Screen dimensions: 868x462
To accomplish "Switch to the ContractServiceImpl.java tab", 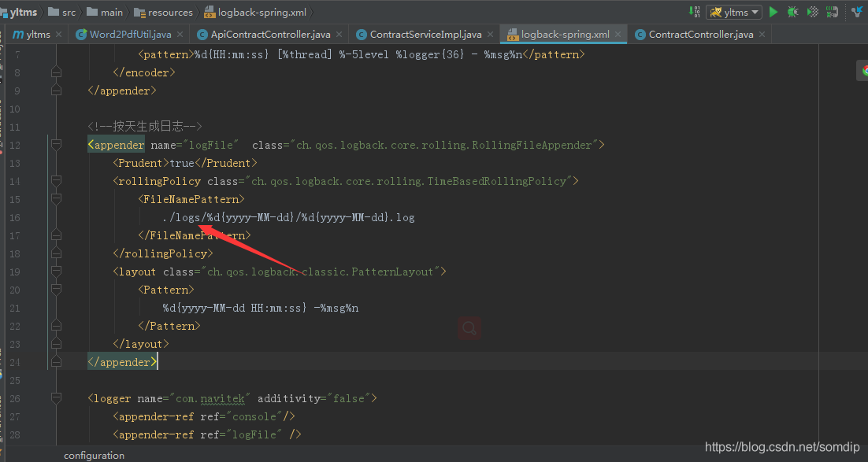I will (425, 35).
